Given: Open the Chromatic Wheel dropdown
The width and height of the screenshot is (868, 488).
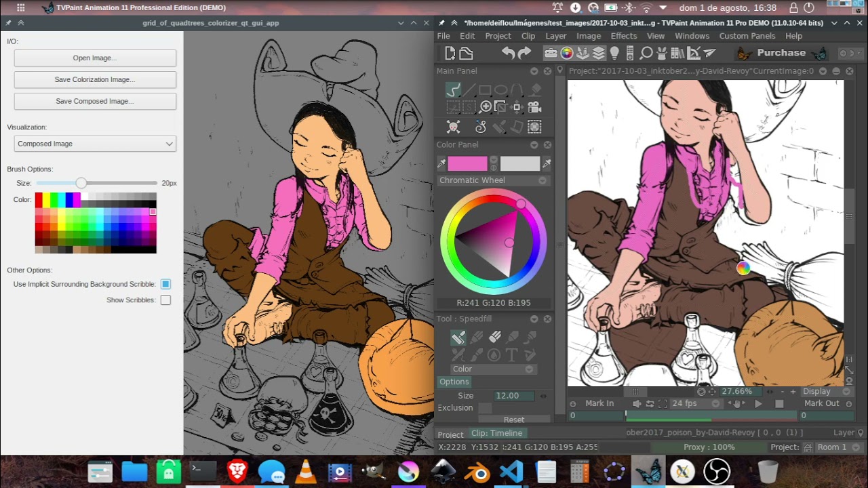Looking at the screenshot, I should pyautogui.click(x=493, y=180).
